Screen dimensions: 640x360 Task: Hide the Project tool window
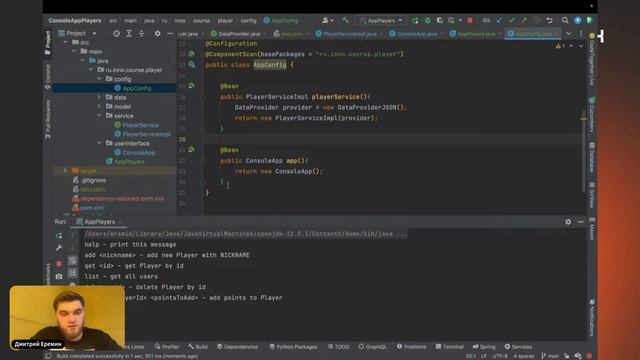(x=170, y=33)
